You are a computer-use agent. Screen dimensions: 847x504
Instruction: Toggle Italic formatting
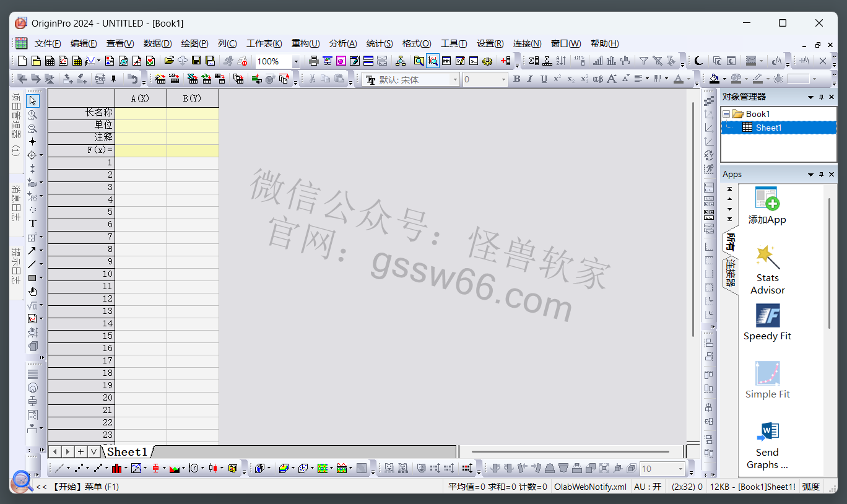(x=530, y=79)
